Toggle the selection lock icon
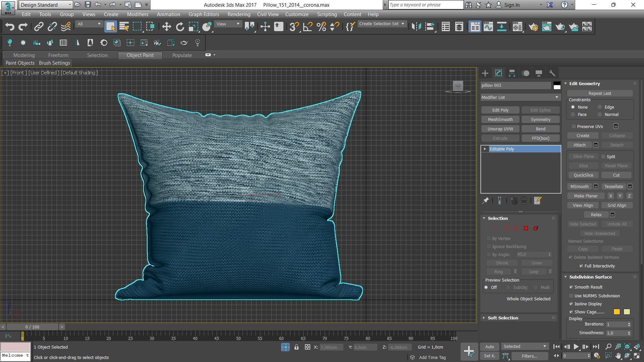 tap(297, 347)
